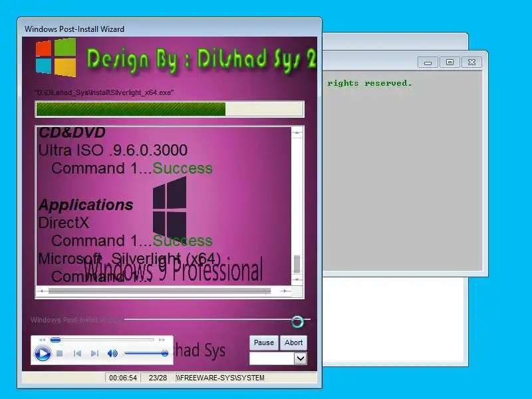Screen dimensions: 532x399
Task: Skip to previous track in media player
Action: (x=77, y=354)
